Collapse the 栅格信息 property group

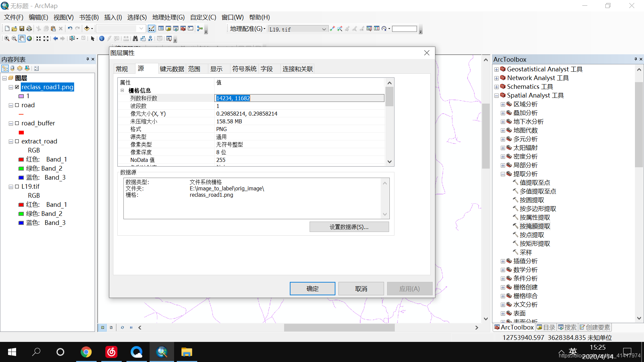[122, 90]
